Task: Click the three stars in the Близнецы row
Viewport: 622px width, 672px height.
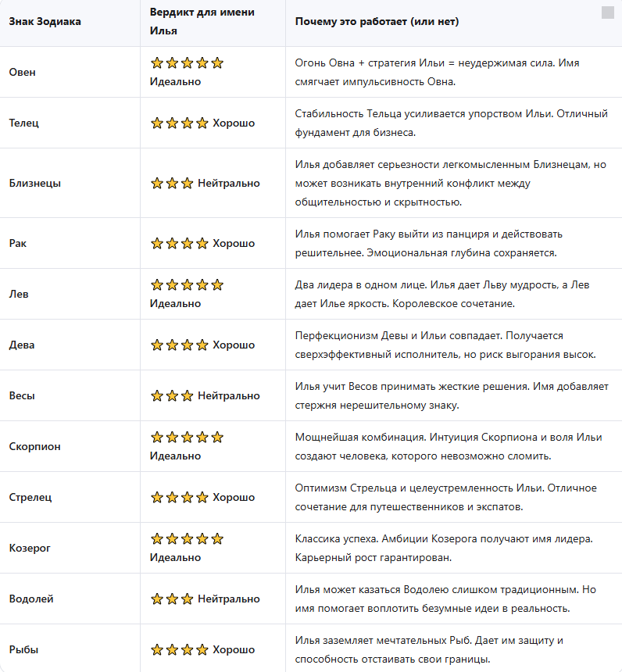Action: 172,184
